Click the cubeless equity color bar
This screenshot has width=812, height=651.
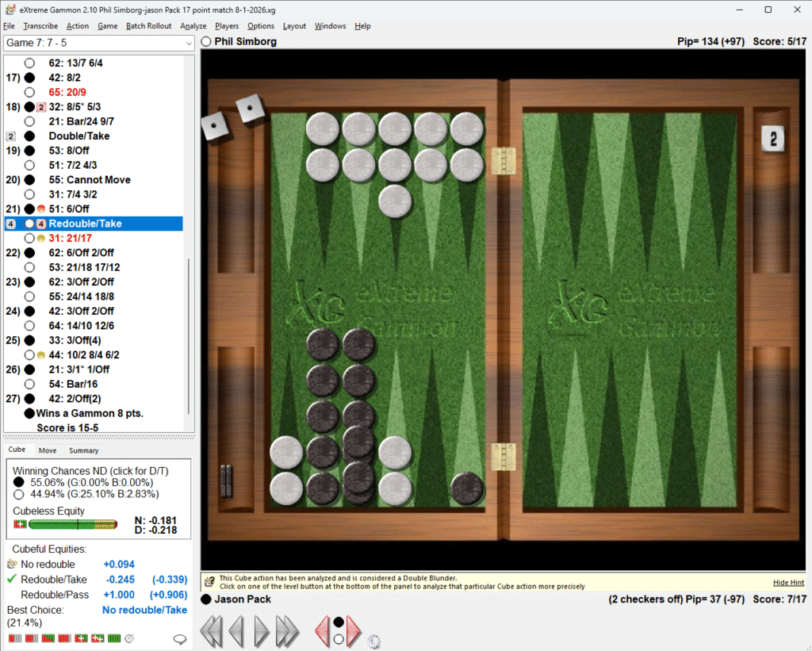click(72, 525)
